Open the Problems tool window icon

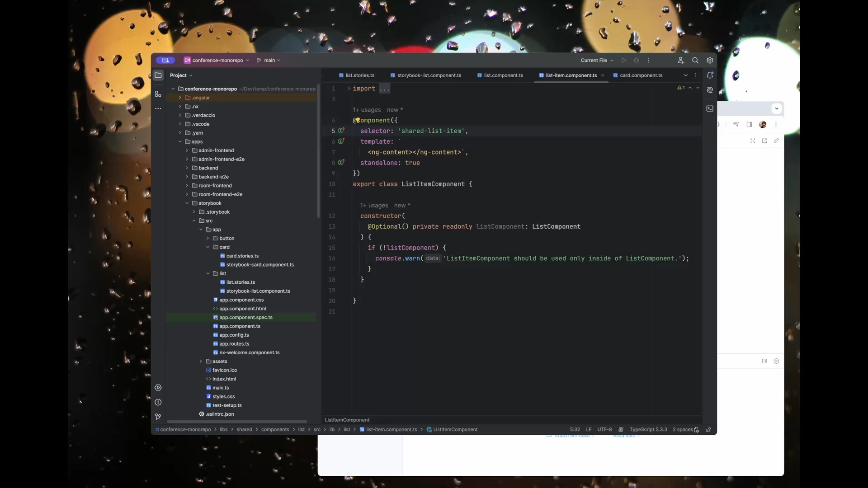(x=158, y=402)
